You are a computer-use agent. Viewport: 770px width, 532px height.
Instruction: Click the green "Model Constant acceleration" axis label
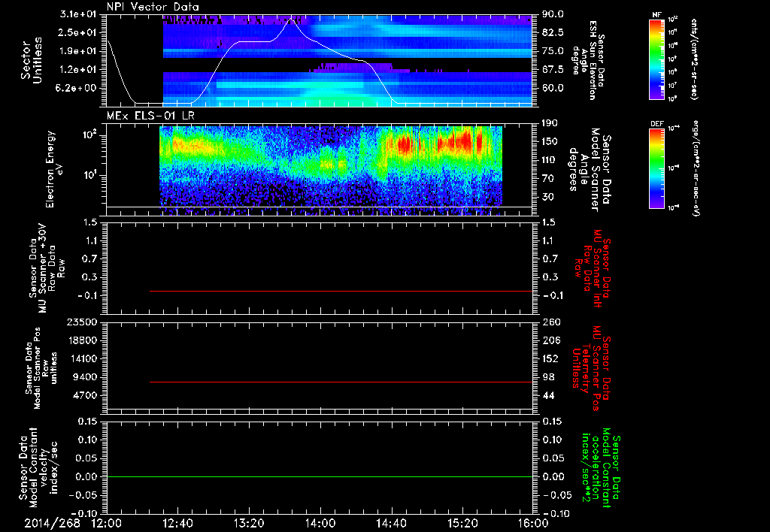599,468
